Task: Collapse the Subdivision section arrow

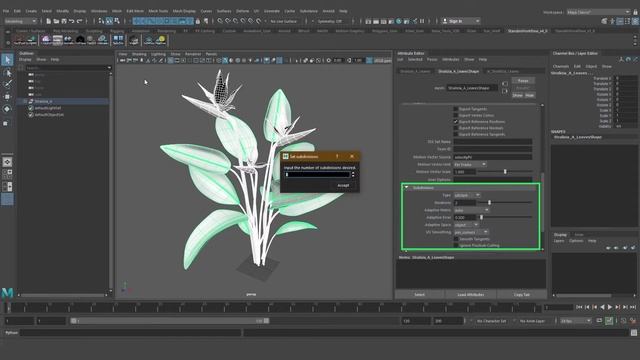Action: pyautogui.click(x=407, y=188)
